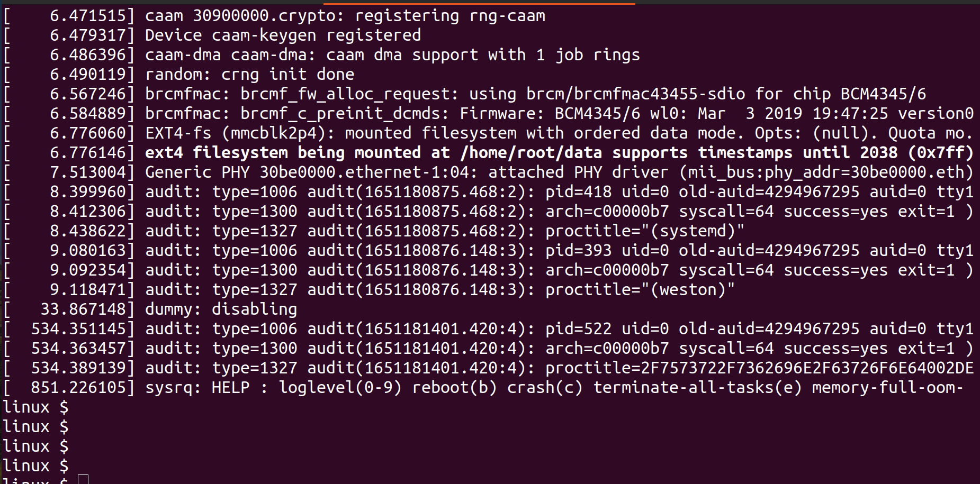The image size is (980, 484).
Task: Click the terminal cursor block at the last prompt
Action: [x=83, y=479]
